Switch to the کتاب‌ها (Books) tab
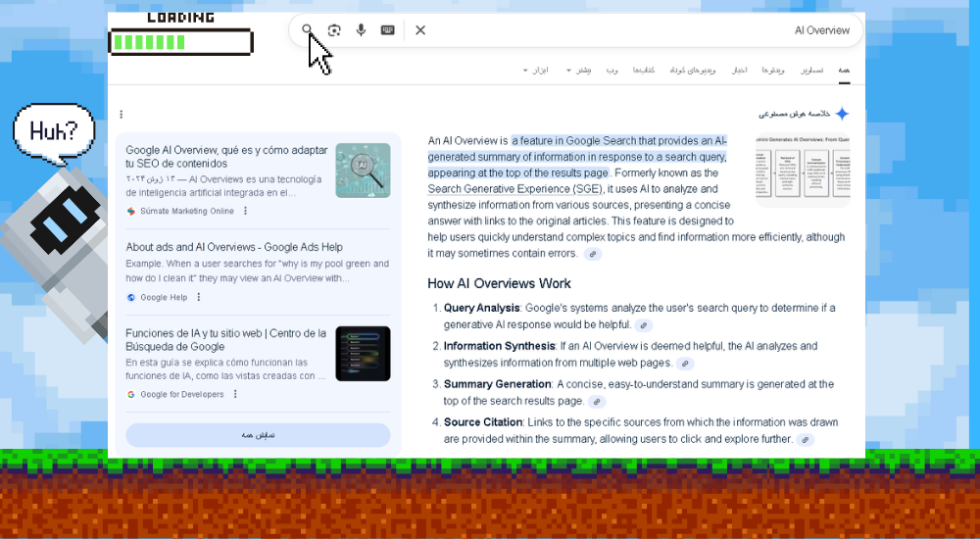This screenshot has height=539, width=980. coord(643,70)
